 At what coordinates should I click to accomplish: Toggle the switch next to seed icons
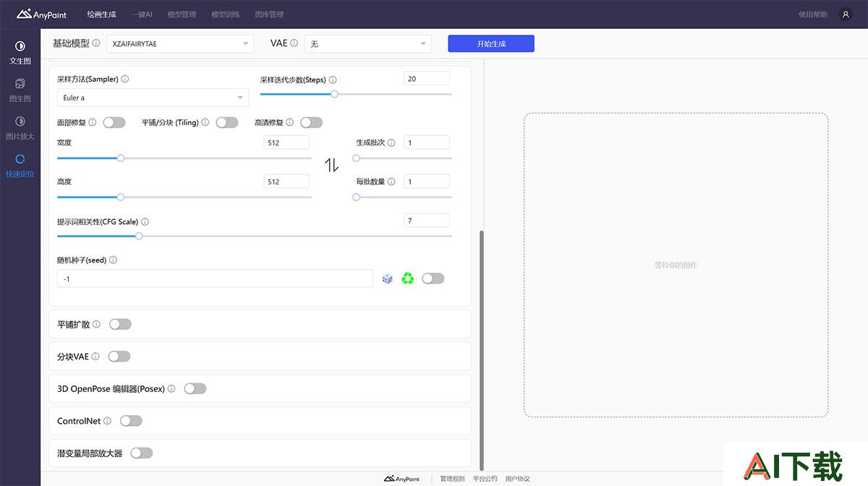433,278
